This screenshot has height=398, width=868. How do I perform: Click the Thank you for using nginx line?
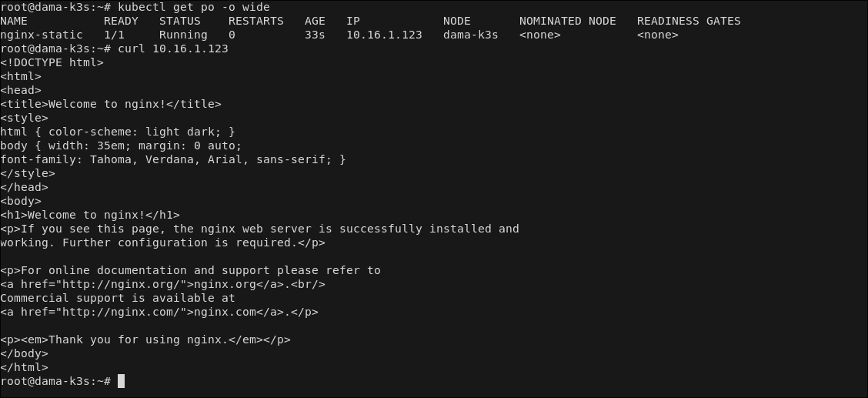tap(145, 340)
